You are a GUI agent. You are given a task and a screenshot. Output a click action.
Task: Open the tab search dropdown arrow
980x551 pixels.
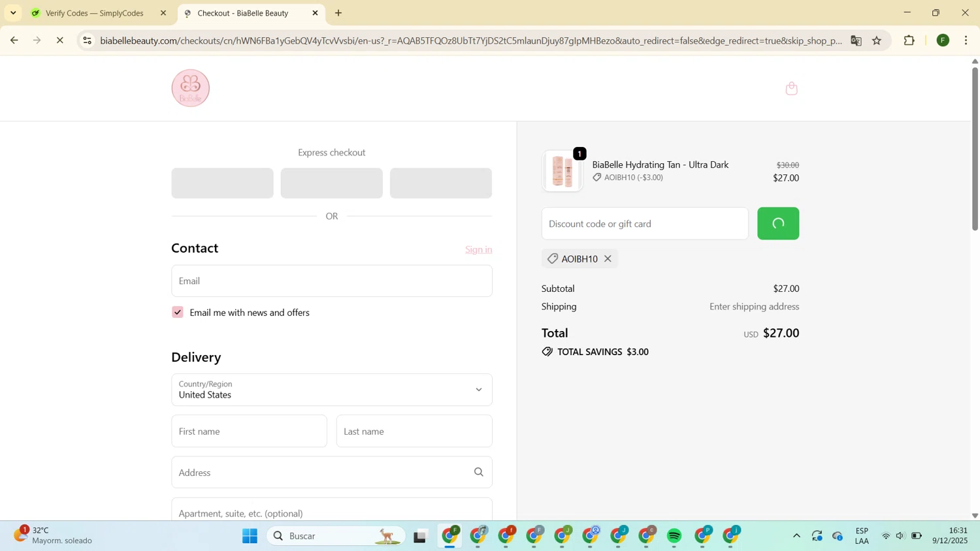(x=13, y=13)
